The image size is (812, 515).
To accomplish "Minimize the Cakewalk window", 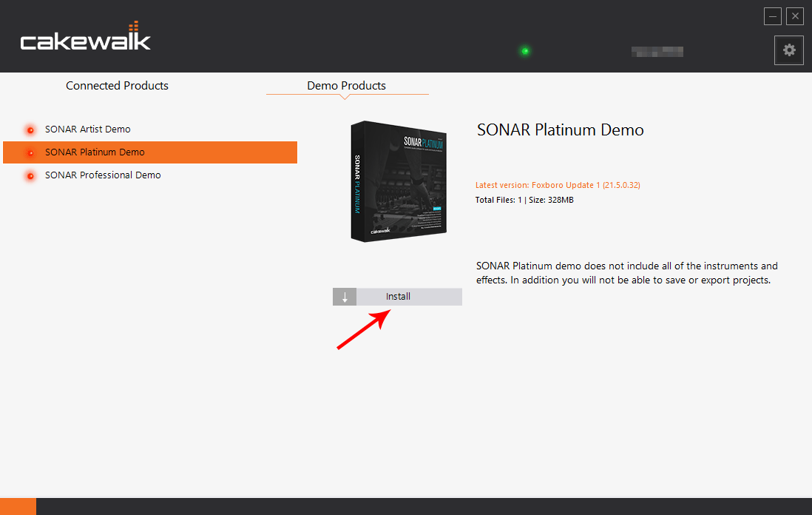I will [773, 16].
